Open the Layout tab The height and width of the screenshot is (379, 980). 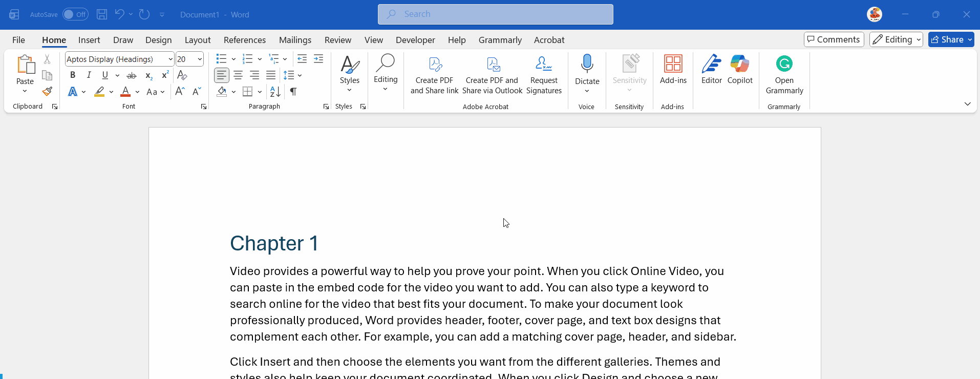(x=198, y=40)
